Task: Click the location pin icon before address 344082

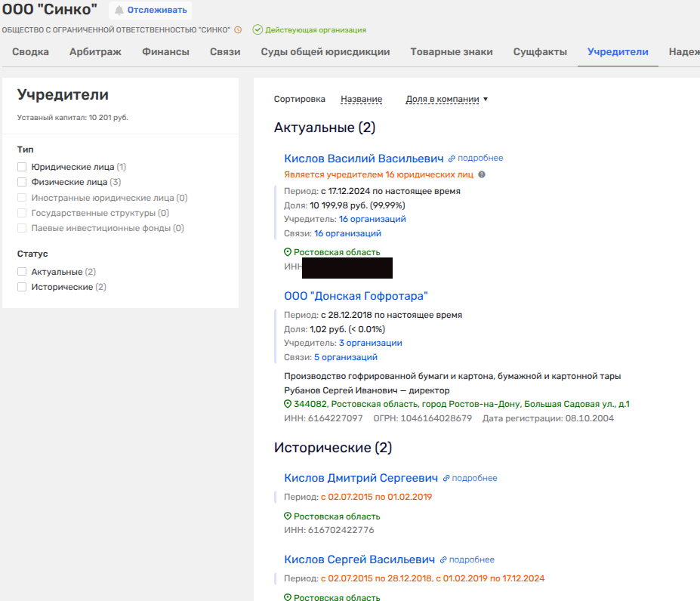Action: [x=288, y=404]
